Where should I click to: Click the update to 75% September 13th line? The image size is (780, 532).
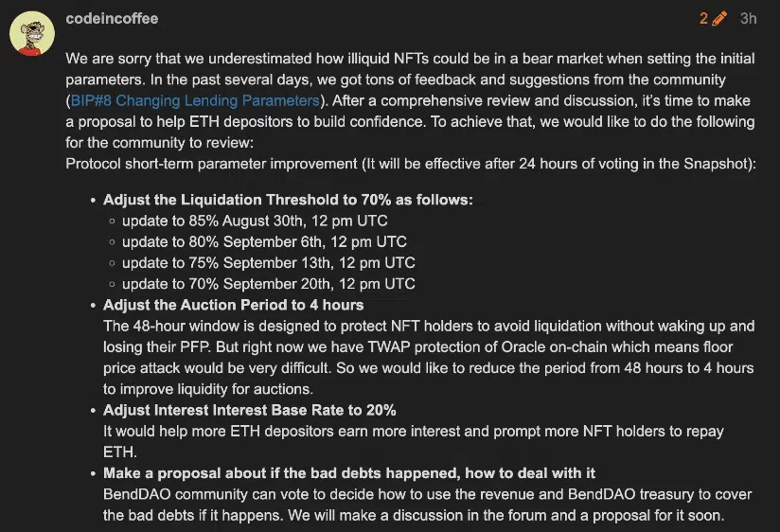coord(268,262)
